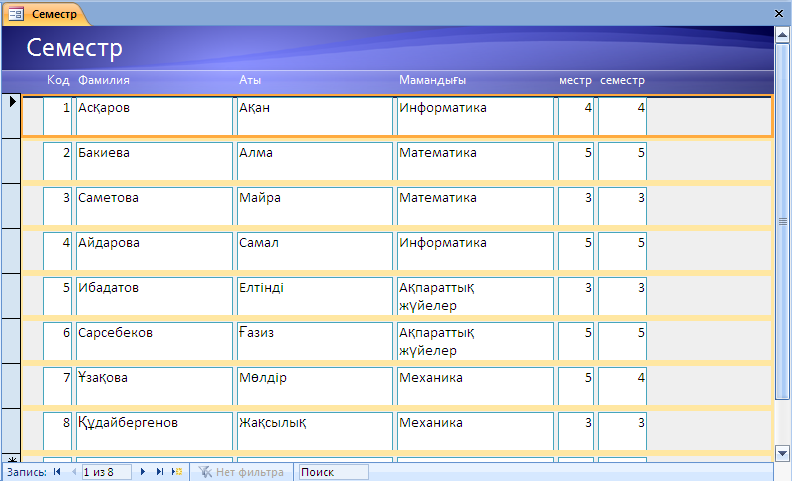Click the Фамилия field containing 'Ұзақова'

click(155, 386)
